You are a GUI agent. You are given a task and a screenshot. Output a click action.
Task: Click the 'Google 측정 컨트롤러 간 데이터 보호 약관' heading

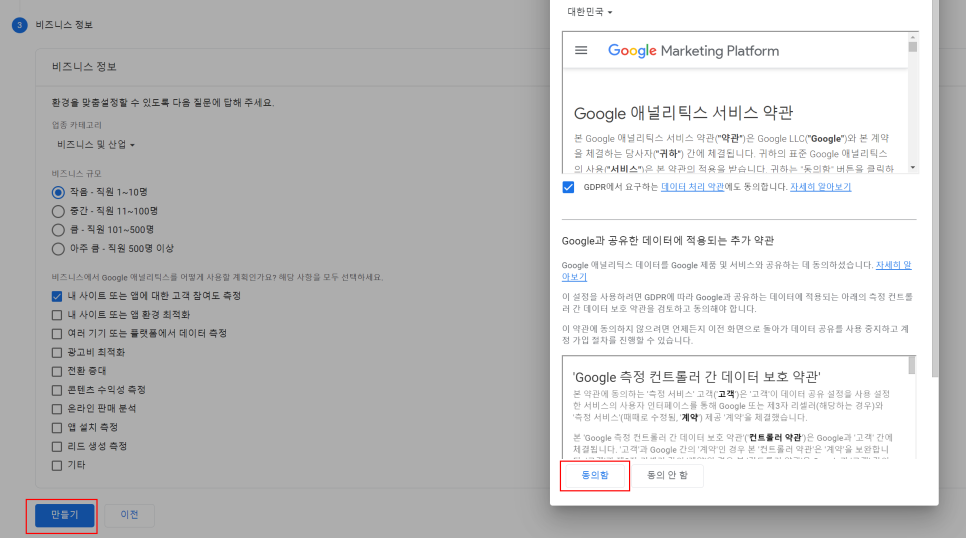(696, 377)
